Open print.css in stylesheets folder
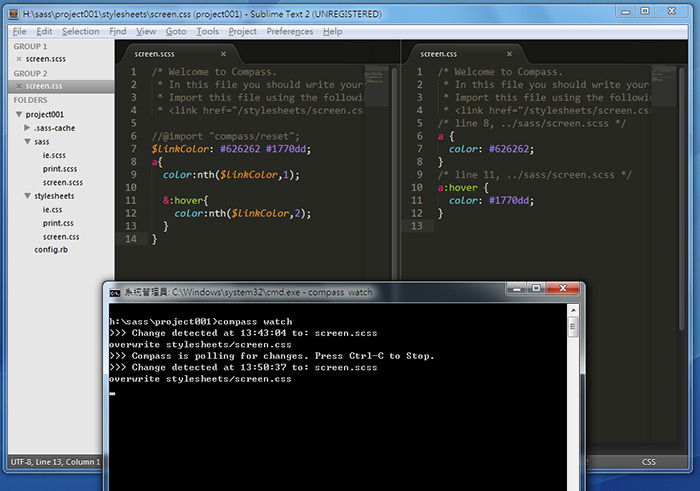Image resolution: width=700 pixels, height=491 pixels. (58, 223)
